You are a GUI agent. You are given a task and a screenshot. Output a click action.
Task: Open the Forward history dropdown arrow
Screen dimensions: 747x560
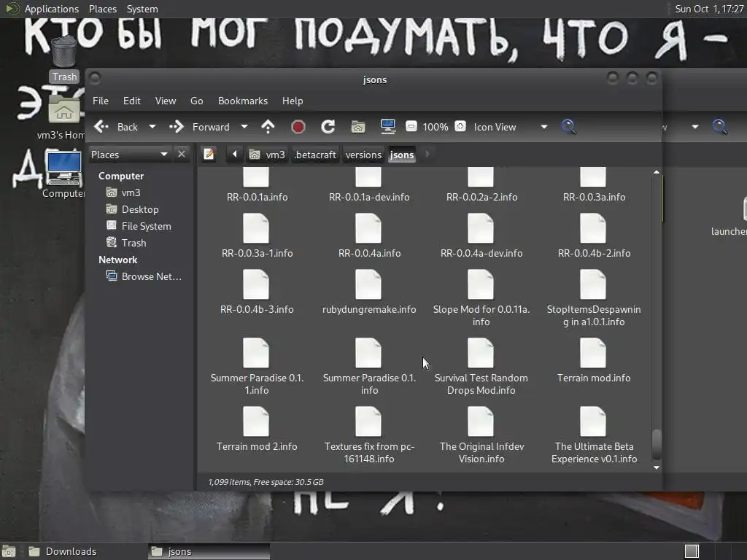coord(244,127)
